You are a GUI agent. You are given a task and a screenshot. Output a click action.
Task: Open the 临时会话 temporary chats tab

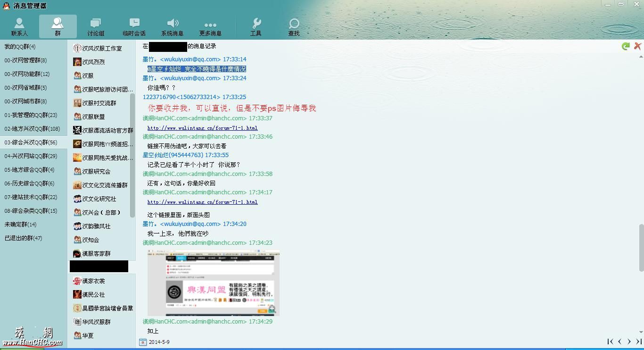pyautogui.click(x=134, y=27)
